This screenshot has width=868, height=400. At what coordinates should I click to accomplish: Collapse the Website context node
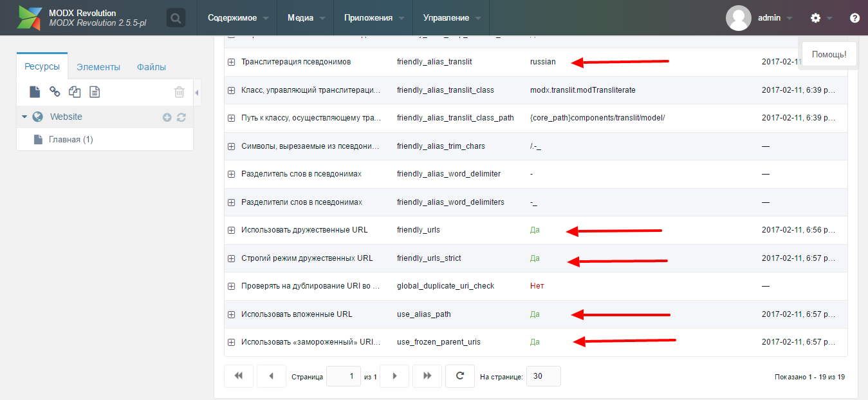point(24,117)
